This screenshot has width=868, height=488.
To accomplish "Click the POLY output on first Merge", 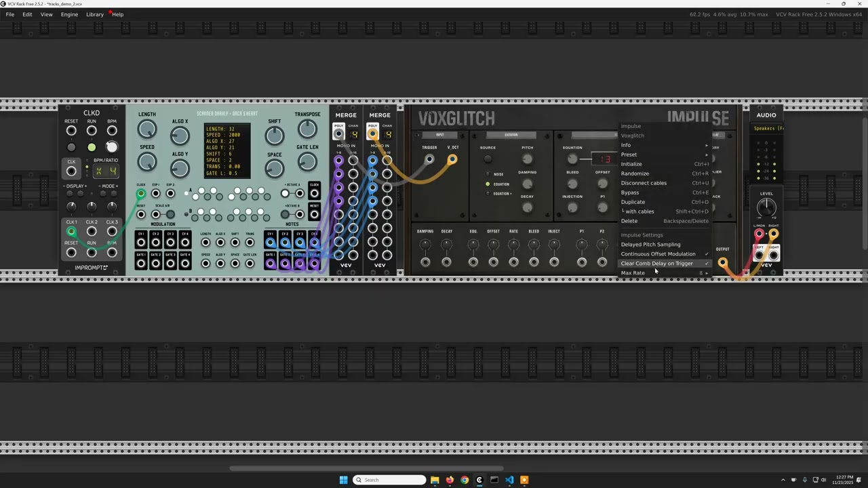I will point(338,134).
